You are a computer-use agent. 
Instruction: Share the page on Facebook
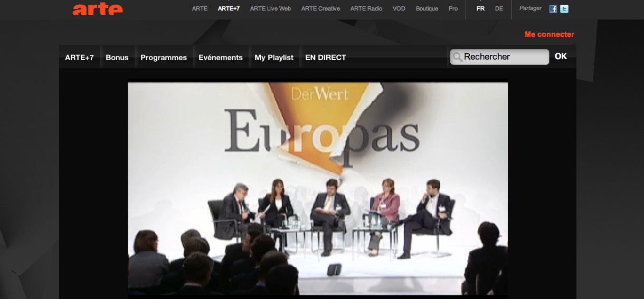(553, 9)
